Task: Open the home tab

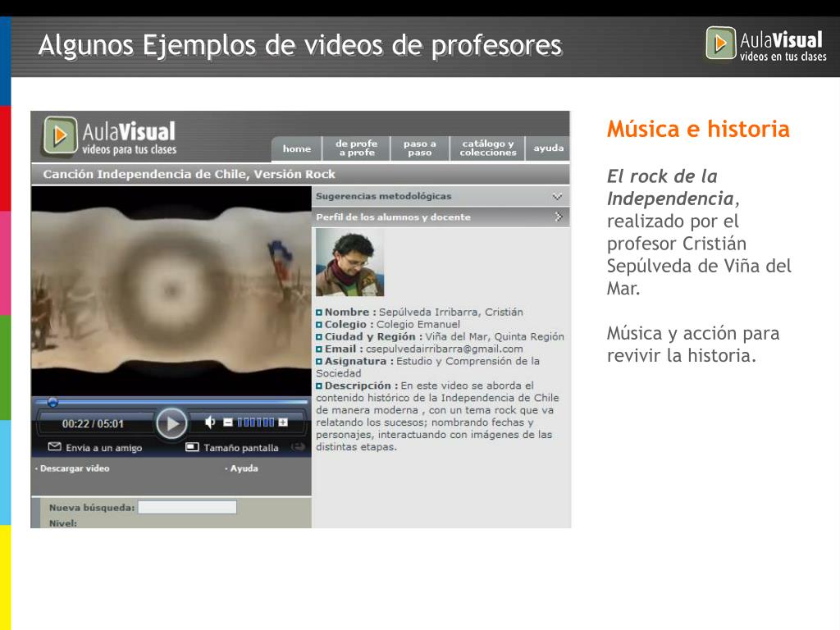Action: click(x=297, y=149)
